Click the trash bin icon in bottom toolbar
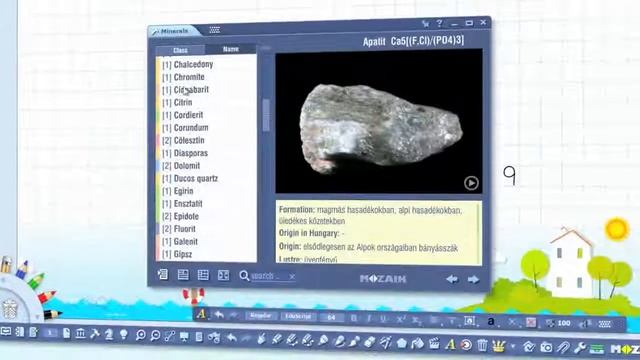Viewport: 640px width, 360px height. point(482,345)
